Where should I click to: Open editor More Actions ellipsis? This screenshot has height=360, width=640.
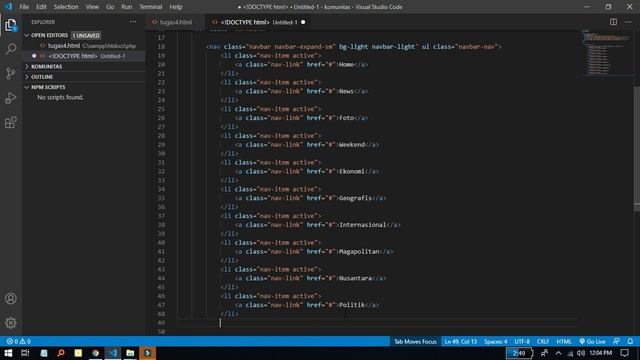click(x=628, y=22)
